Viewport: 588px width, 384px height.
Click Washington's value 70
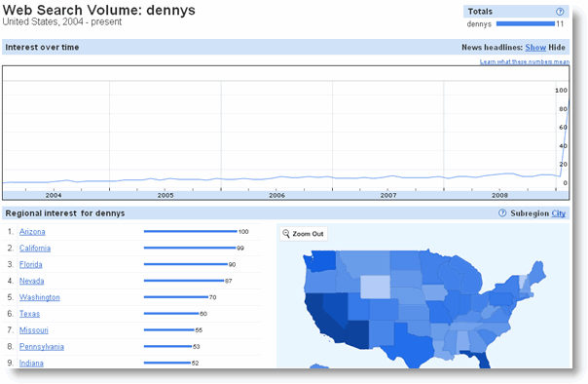212,297
